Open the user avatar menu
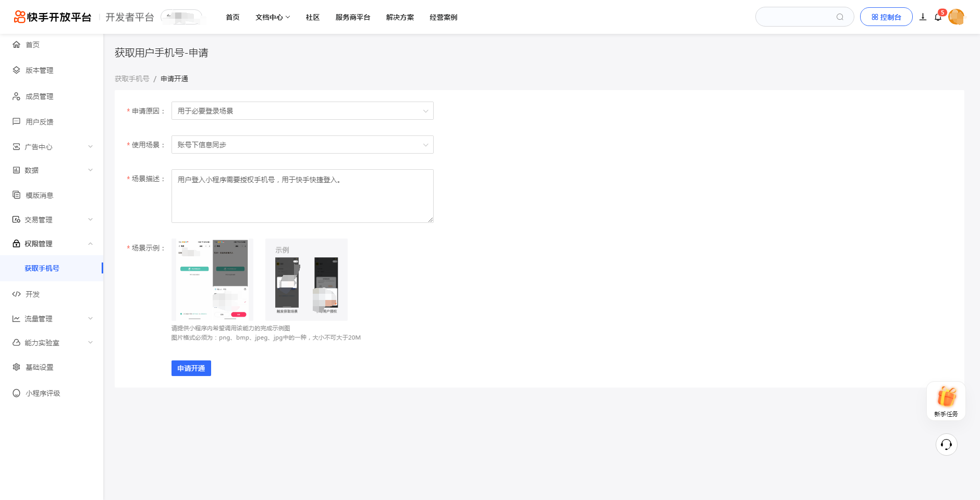The height and width of the screenshot is (500, 980). click(x=956, y=17)
